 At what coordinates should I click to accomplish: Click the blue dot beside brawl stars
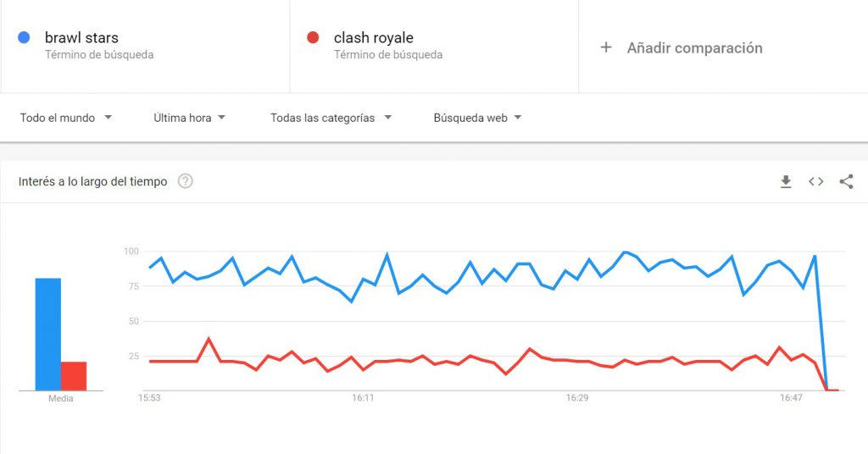point(25,37)
